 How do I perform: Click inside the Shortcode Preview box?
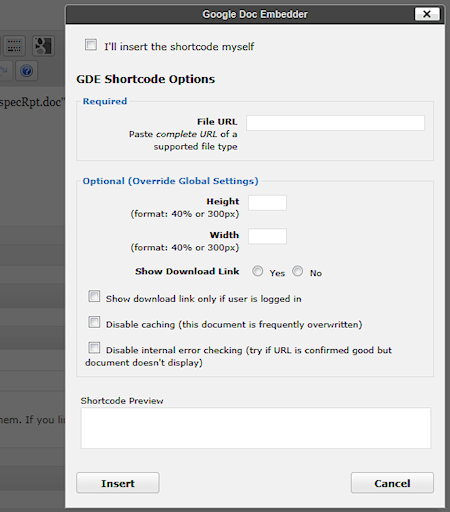(256, 428)
